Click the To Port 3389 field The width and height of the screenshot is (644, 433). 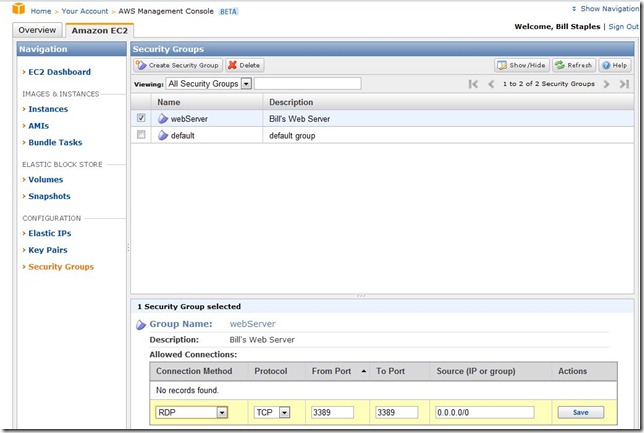pyautogui.click(x=397, y=412)
